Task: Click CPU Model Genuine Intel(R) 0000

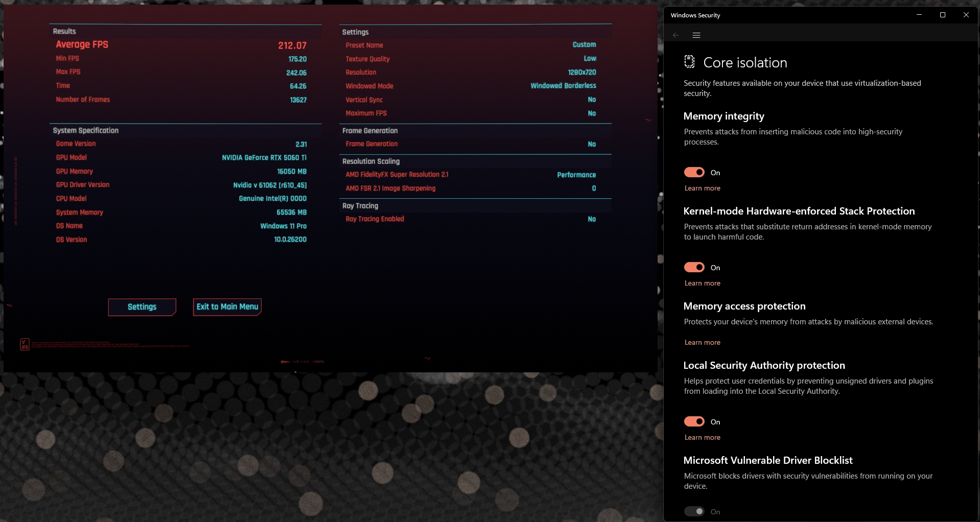Action: click(273, 199)
